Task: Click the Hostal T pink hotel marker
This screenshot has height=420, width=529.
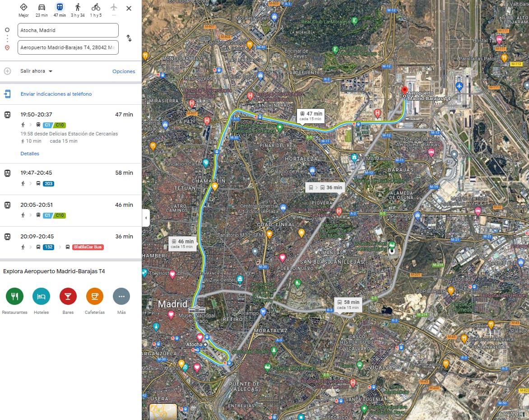Action: pyautogui.click(x=499, y=40)
